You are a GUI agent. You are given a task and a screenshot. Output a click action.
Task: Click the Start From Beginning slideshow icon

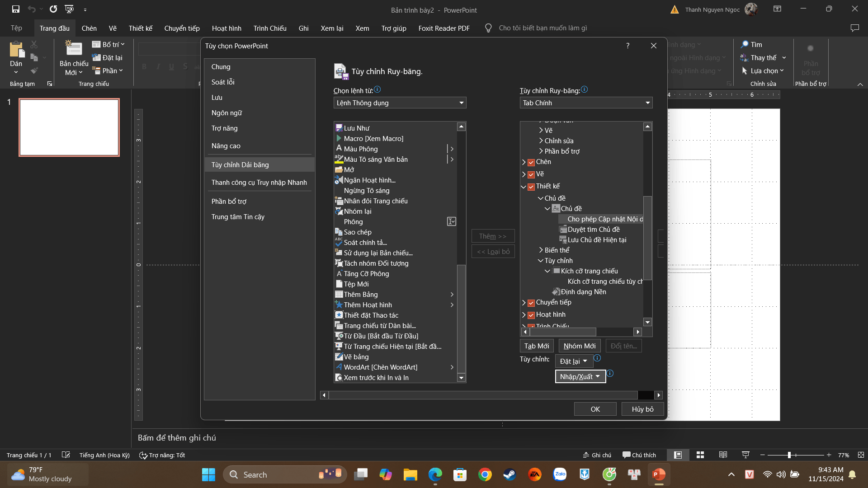[69, 9]
